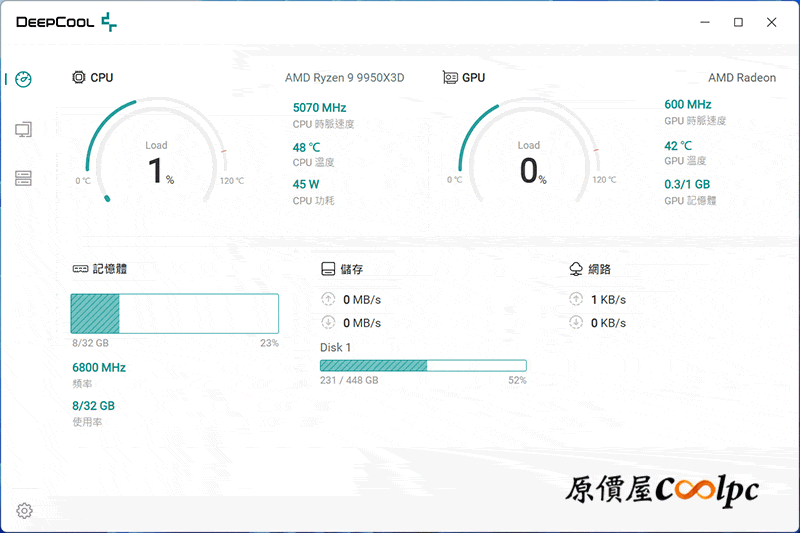Click the storage download arrow icon
Screen dimensions: 800x533
point(328,322)
